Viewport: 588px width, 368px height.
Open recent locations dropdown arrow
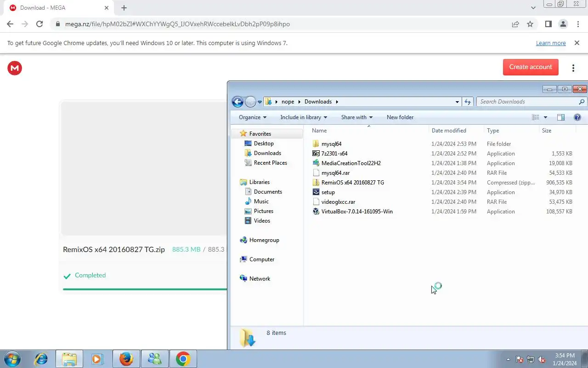[x=260, y=102]
